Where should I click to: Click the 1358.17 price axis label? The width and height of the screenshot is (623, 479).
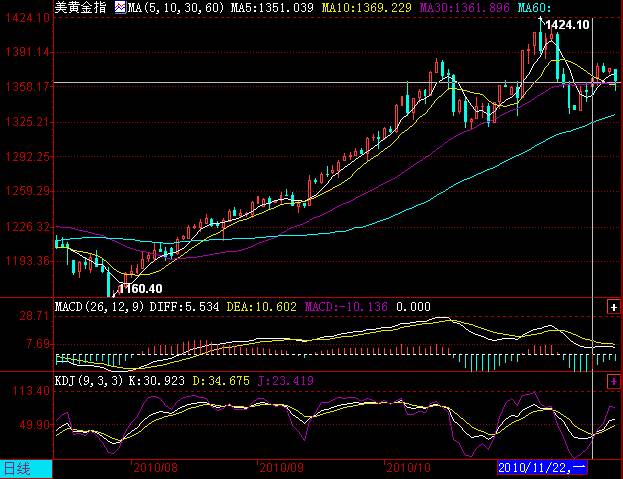(28, 87)
